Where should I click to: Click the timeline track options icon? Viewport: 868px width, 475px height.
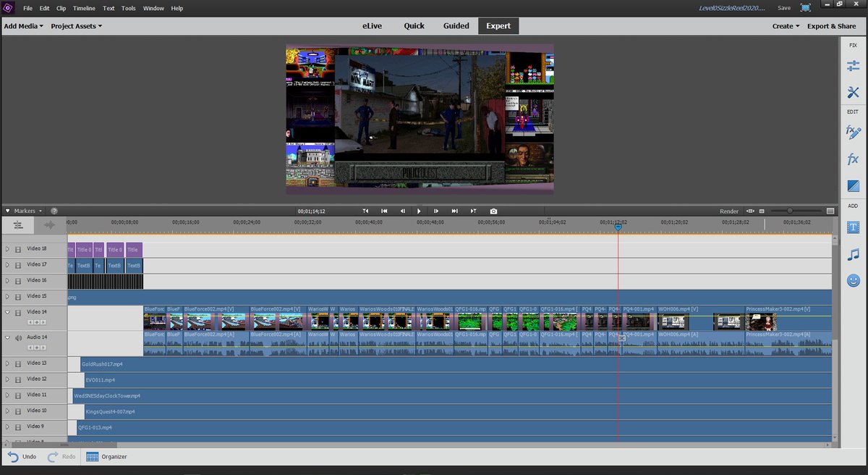(17, 225)
